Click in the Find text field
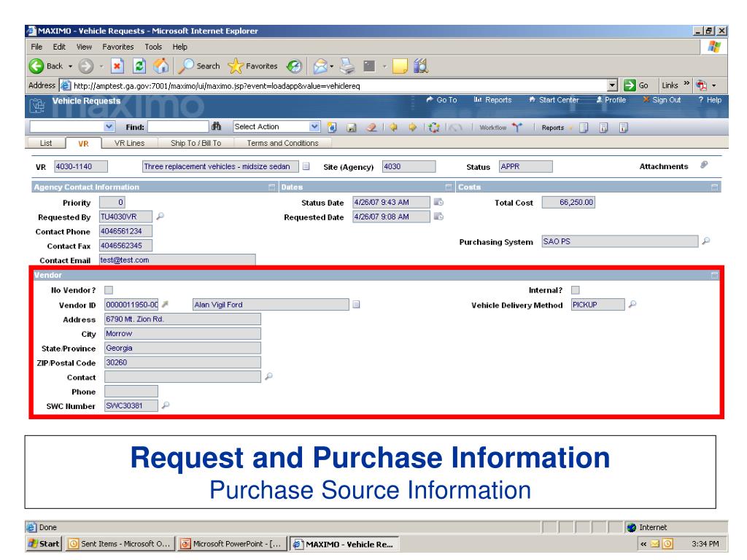The height and width of the screenshot is (560, 747). 178,127
